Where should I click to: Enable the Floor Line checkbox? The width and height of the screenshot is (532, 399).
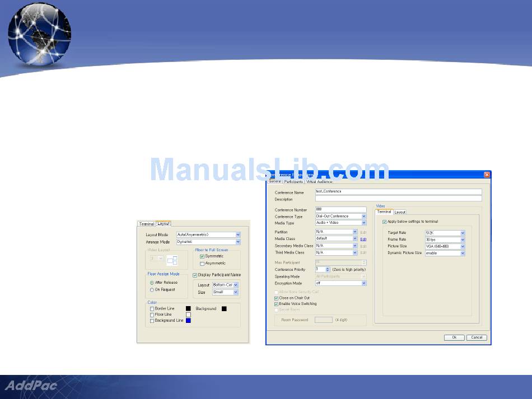point(152,314)
